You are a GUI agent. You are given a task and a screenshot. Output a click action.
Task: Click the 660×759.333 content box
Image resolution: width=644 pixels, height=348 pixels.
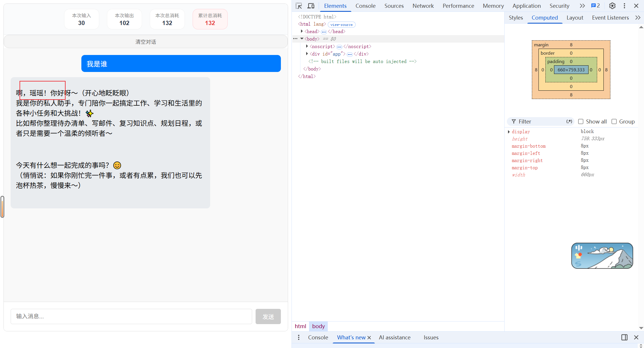(x=571, y=70)
